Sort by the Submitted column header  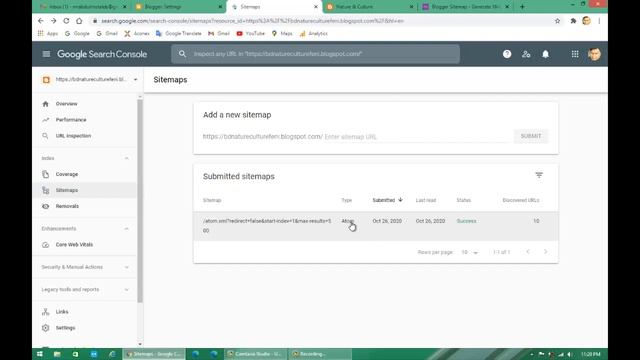tap(387, 200)
